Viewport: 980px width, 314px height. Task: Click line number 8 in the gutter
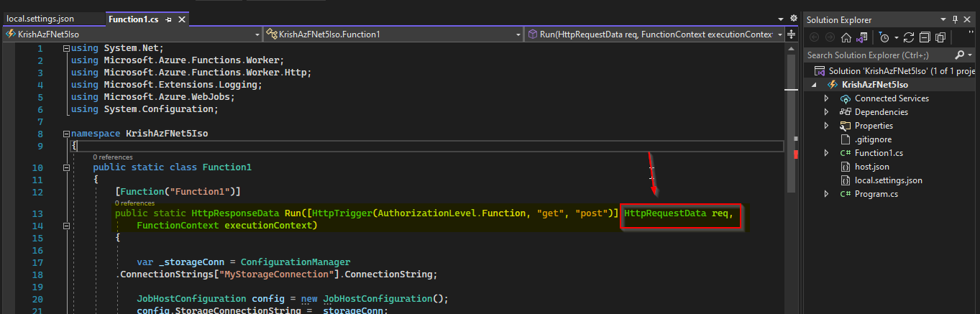40,134
